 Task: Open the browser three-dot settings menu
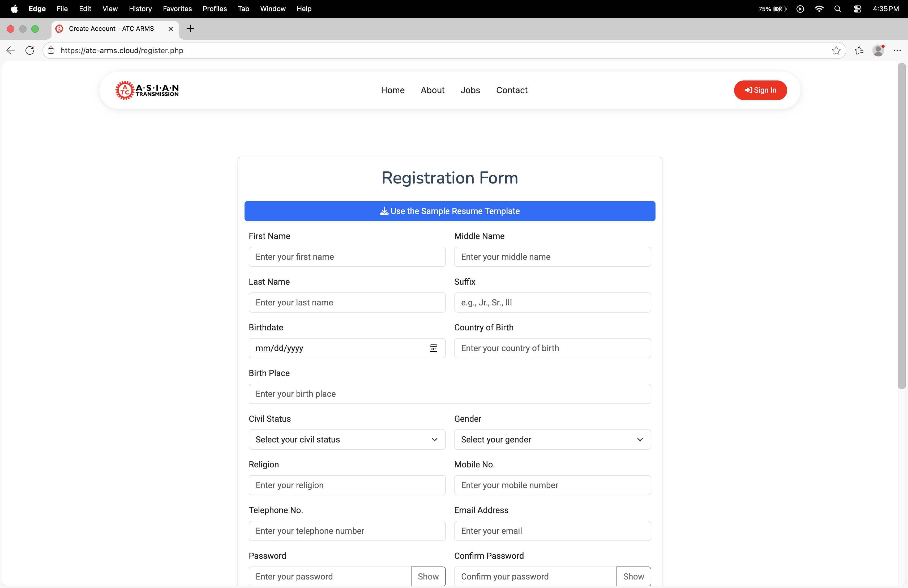897,50
